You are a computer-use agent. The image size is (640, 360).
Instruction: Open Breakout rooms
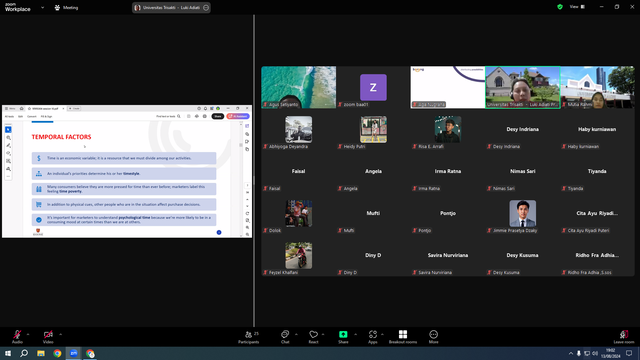[402, 337]
